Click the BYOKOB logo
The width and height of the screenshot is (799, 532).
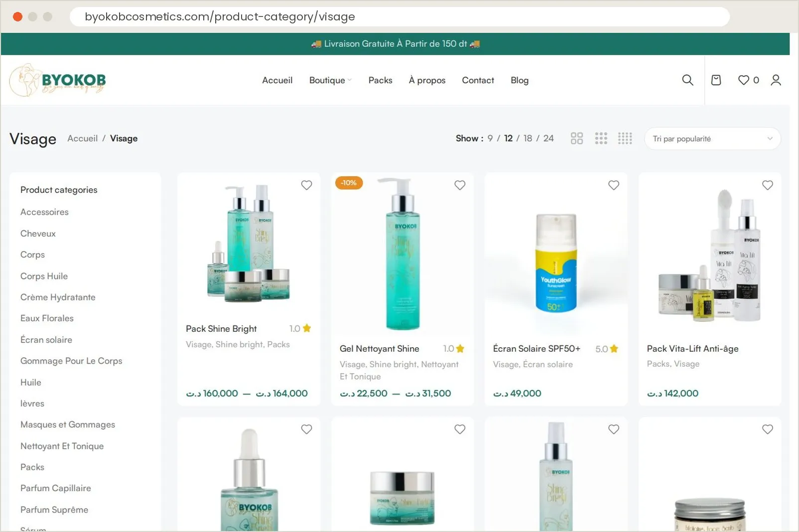point(58,80)
